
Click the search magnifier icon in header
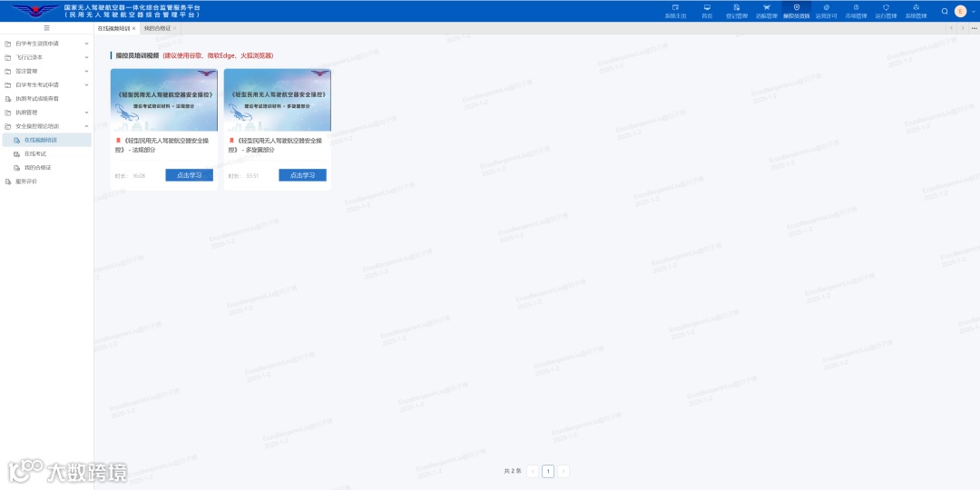pyautogui.click(x=945, y=11)
